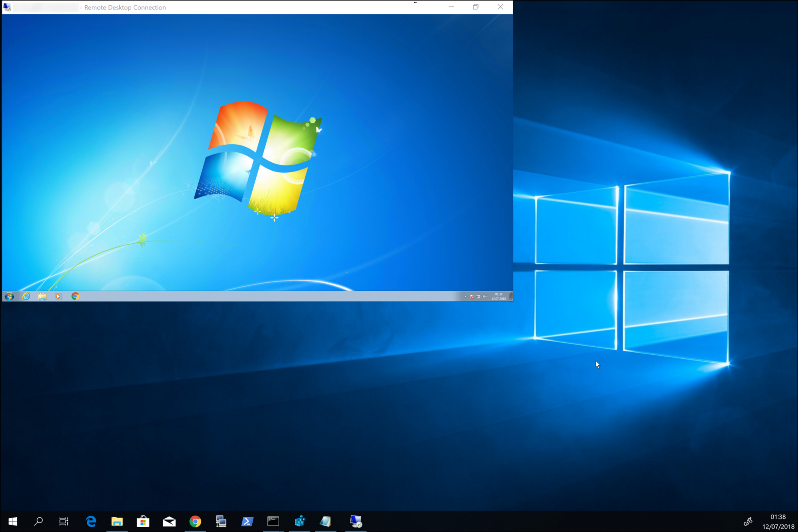Open Windows Explorer in remote taskbar
798x532 pixels.
(x=42, y=296)
